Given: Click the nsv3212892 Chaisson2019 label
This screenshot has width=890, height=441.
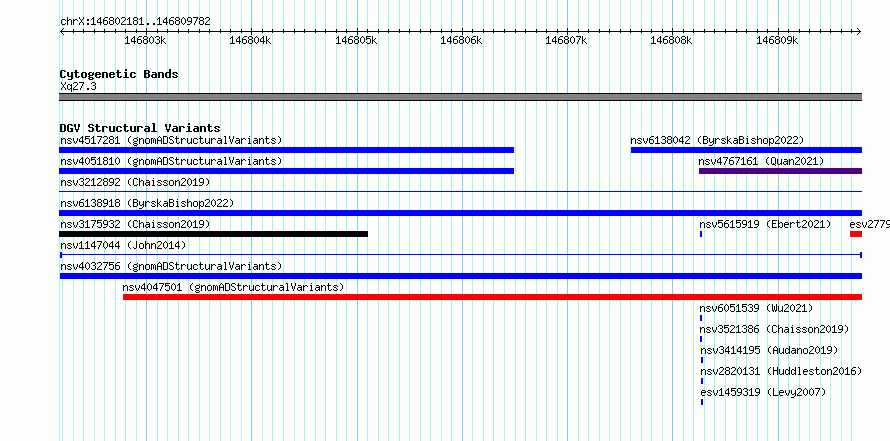Looking at the screenshot, I should coord(135,182).
